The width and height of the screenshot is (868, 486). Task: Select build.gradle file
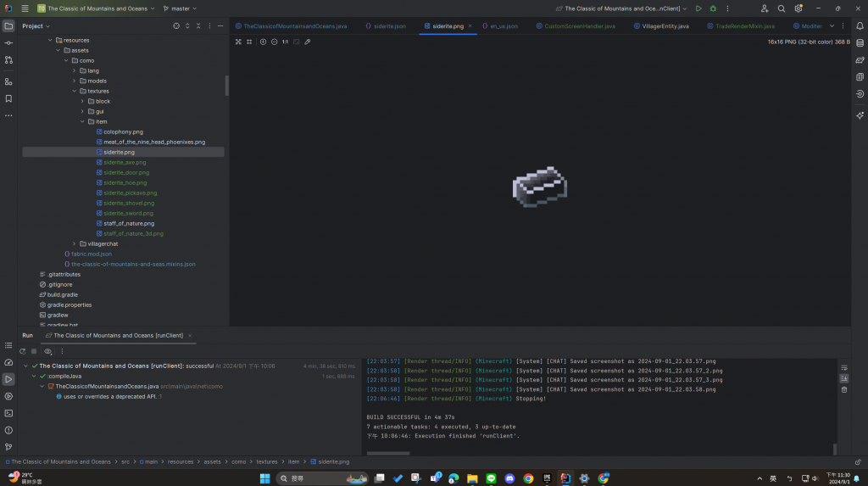[x=62, y=295]
